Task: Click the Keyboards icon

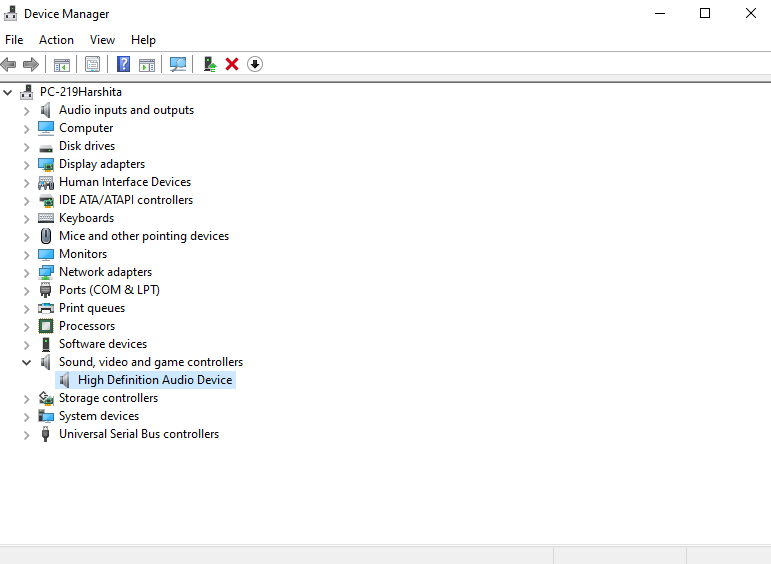Action: pyautogui.click(x=46, y=218)
